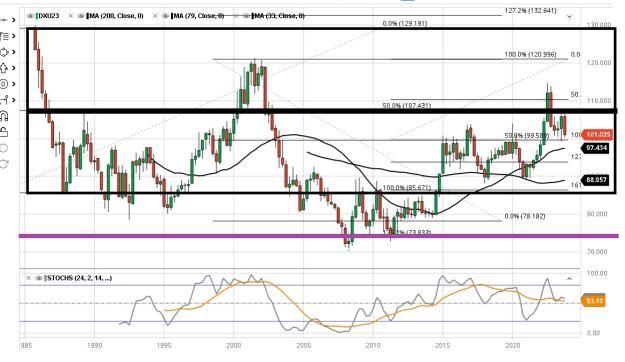The height and width of the screenshot is (362, 625).
Task: Remove the MA (33, Close, 0) indicator
Action: [236, 16]
